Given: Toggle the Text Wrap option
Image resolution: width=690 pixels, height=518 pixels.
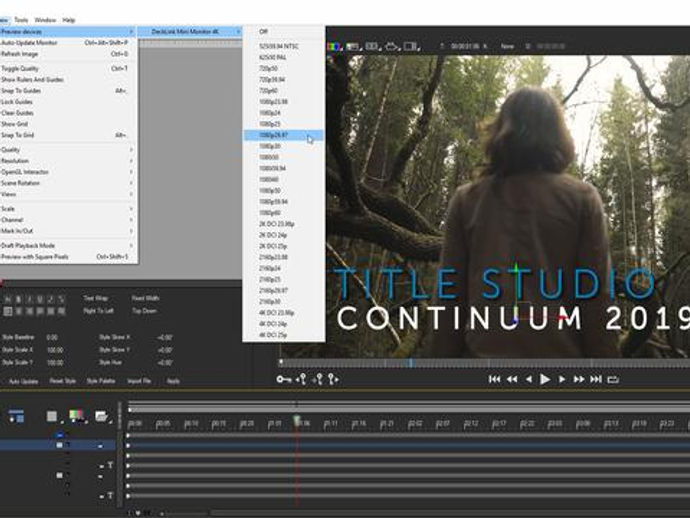Looking at the screenshot, I should click(x=95, y=298).
